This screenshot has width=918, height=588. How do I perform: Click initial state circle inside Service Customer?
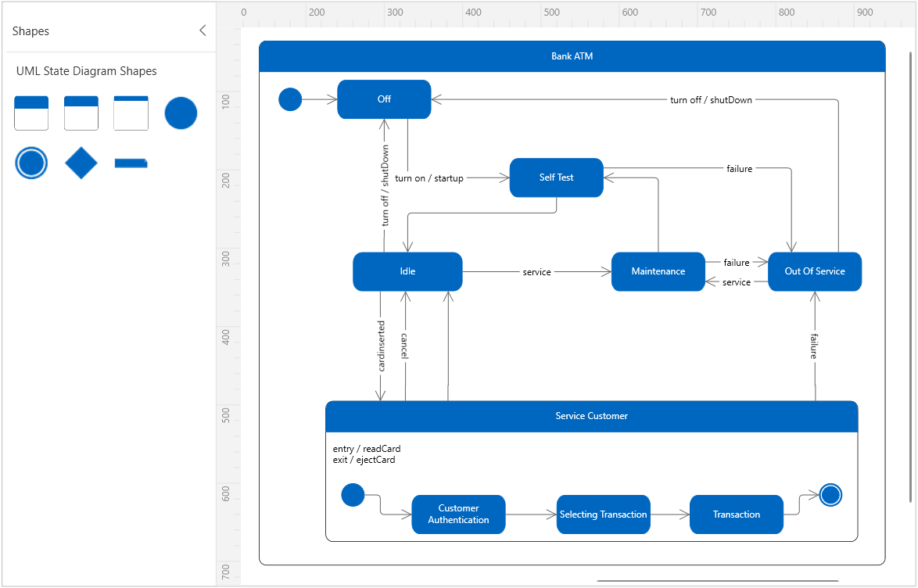coord(353,495)
